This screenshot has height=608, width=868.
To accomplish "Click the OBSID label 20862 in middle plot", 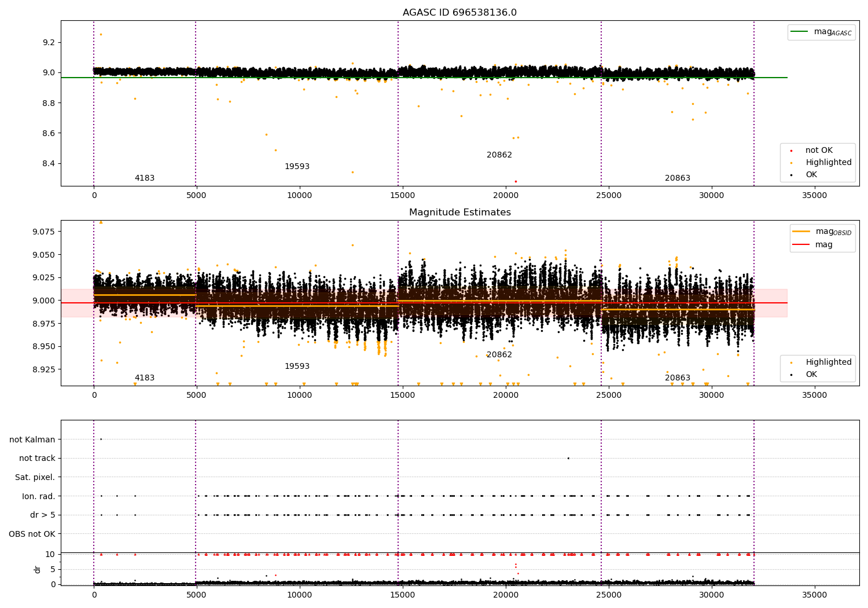I will (499, 355).
